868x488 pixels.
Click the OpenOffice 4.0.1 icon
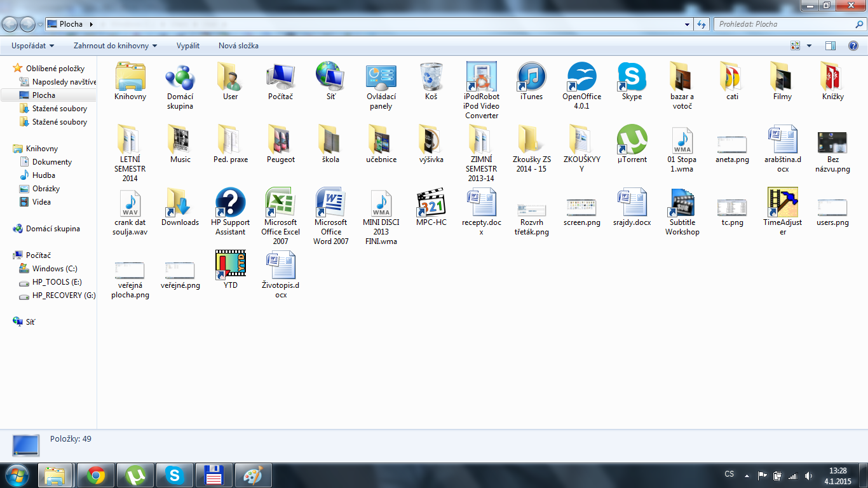581,77
